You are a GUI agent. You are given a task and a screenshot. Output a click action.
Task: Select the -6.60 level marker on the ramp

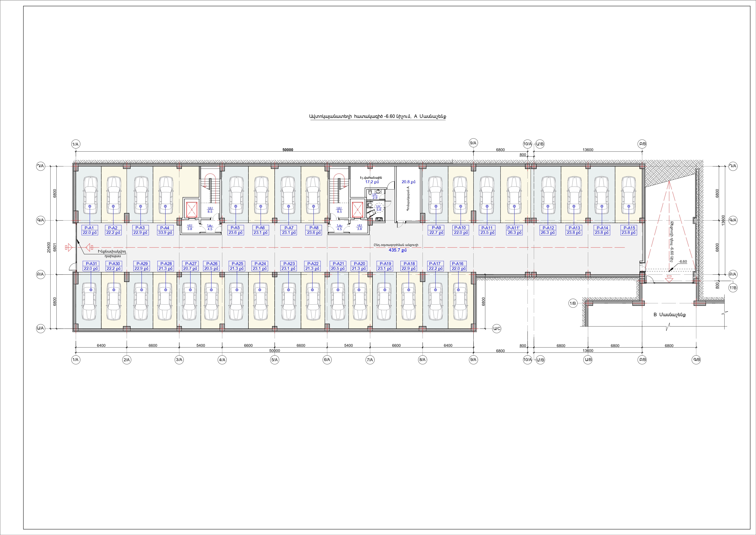click(683, 262)
